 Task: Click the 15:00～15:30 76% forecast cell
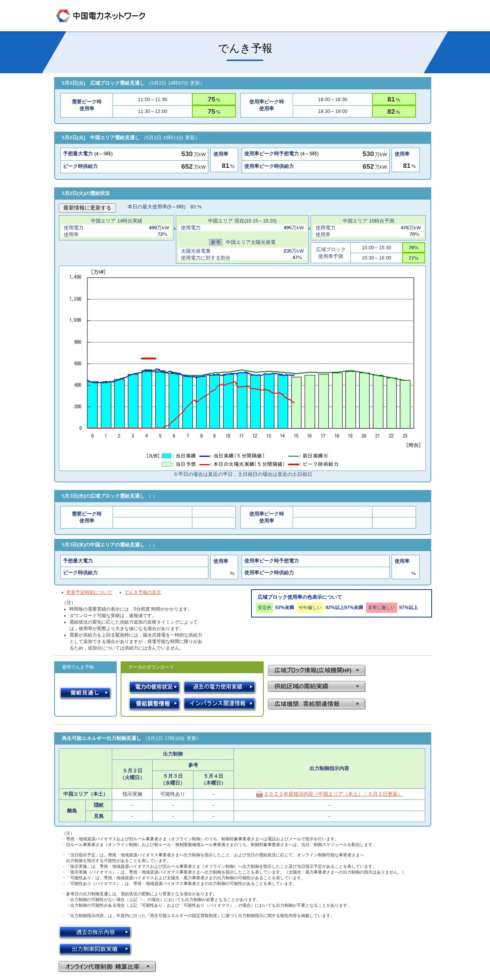tap(414, 247)
